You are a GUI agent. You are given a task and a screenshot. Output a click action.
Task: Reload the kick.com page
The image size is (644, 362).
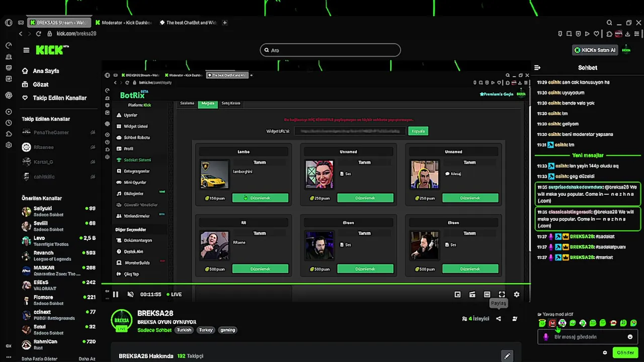click(38, 34)
